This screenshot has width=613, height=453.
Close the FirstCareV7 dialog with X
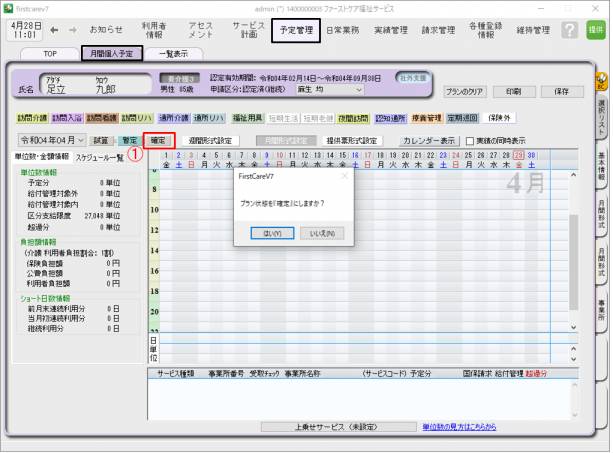point(345,176)
